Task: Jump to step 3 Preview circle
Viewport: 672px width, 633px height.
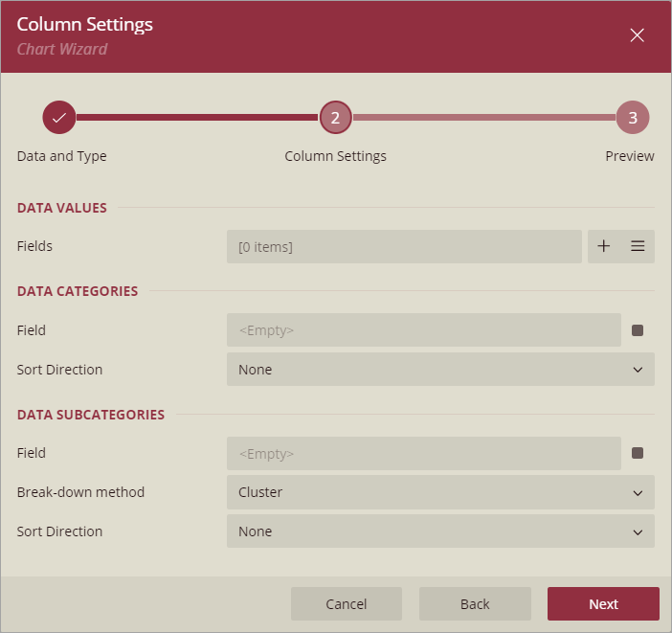Action: pyautogui.click(x=633, y=118)
